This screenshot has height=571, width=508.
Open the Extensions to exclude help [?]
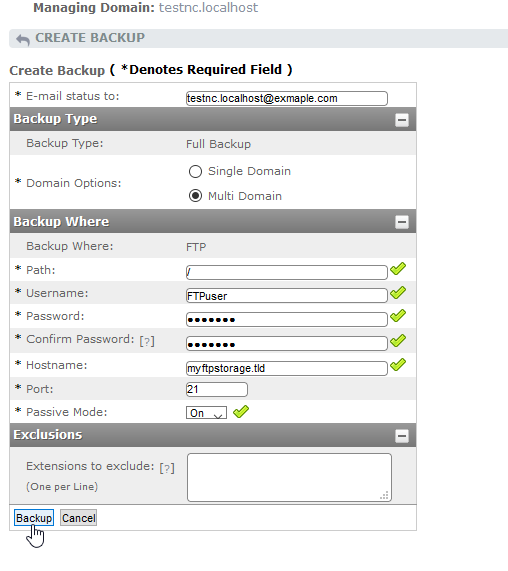[x=167, y=468]
